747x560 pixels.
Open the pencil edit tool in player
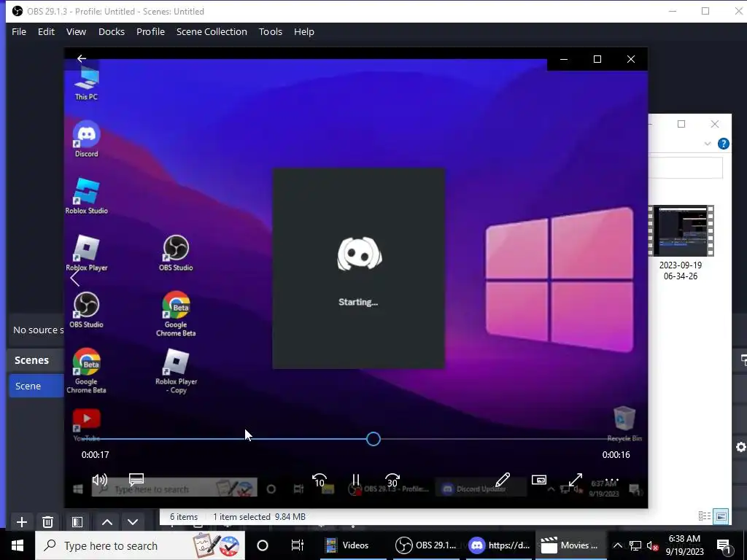[503, 480]
